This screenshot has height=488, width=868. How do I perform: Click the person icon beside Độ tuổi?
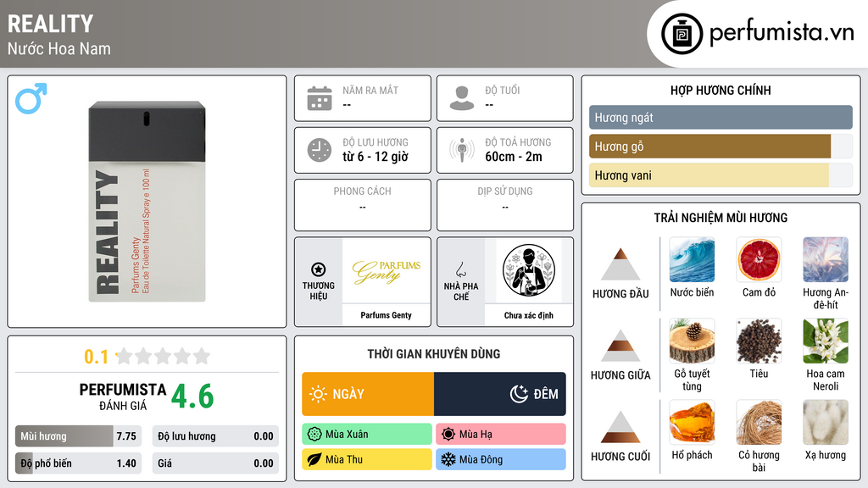462,98
